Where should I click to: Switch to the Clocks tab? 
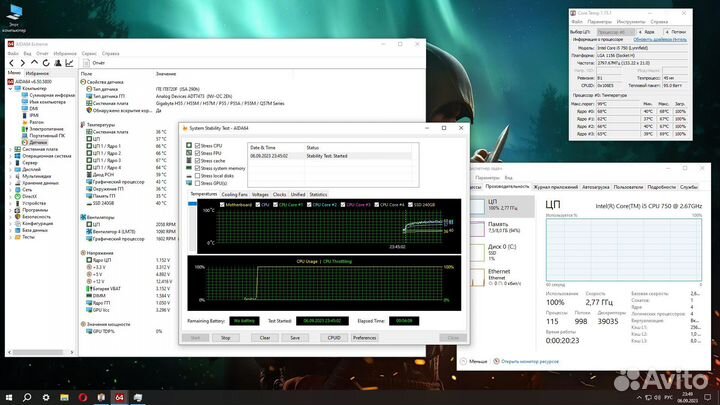click(x=279, y=195)
